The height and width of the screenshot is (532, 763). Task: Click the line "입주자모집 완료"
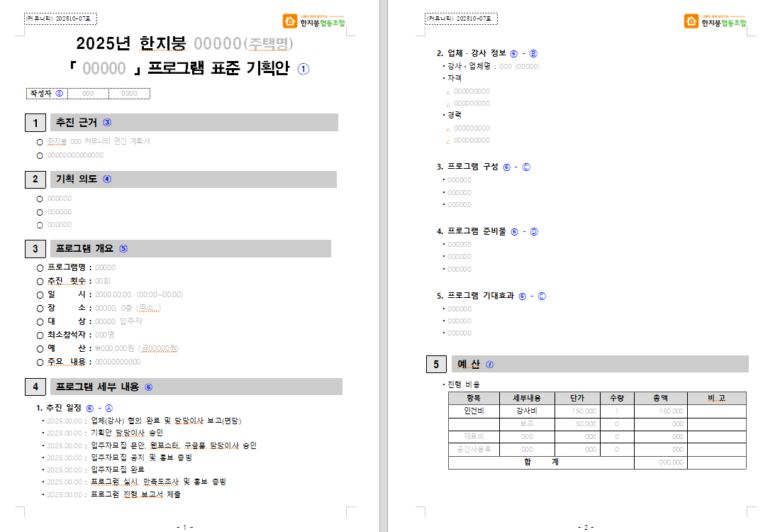(118, 470)
